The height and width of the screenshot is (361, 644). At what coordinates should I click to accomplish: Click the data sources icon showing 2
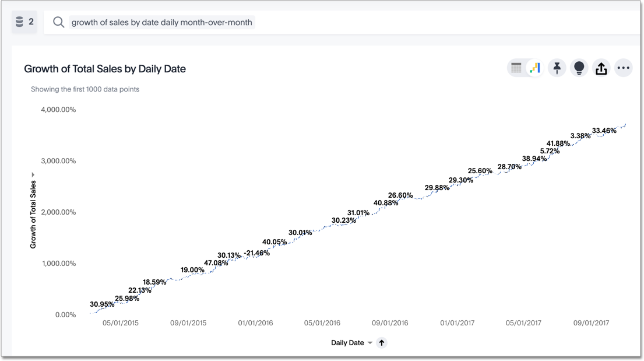tap(23, 22)
